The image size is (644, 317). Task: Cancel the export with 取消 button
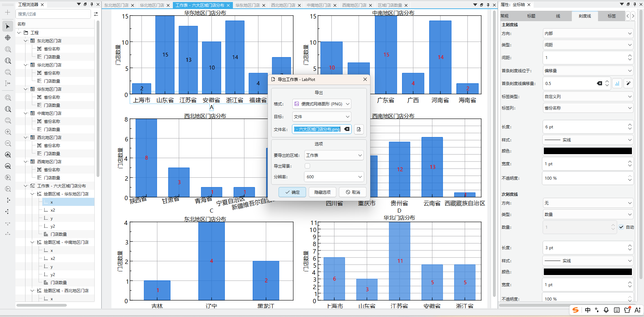click(353, 192)
